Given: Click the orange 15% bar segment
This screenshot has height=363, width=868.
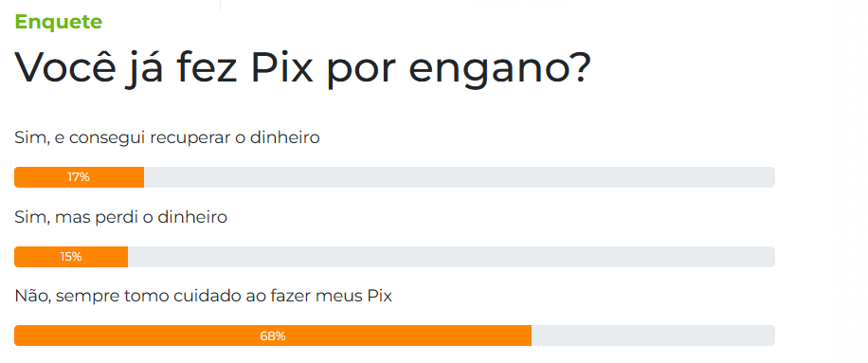Looking at the screenshot, I should [x=71, y=257].
